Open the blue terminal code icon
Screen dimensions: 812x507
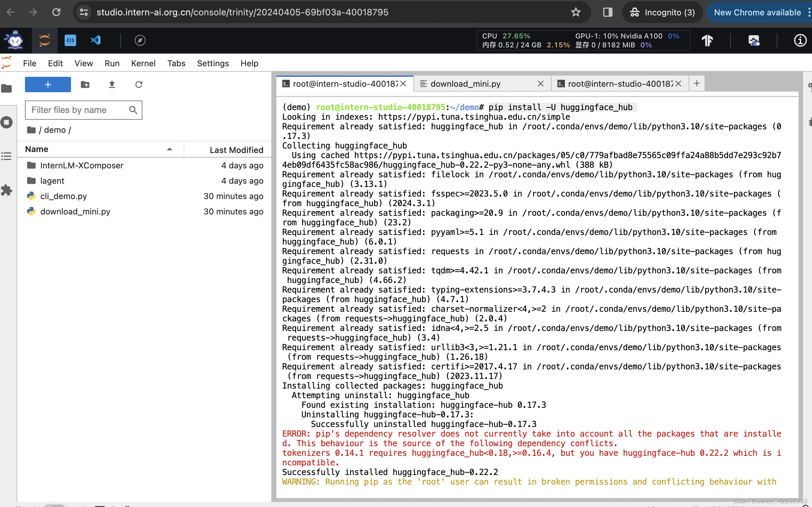click(70, 41)
